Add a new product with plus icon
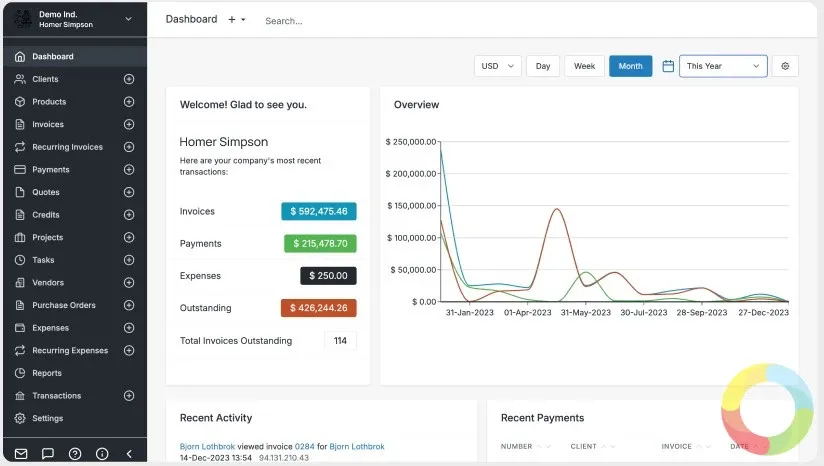 (x=129, y=102)
